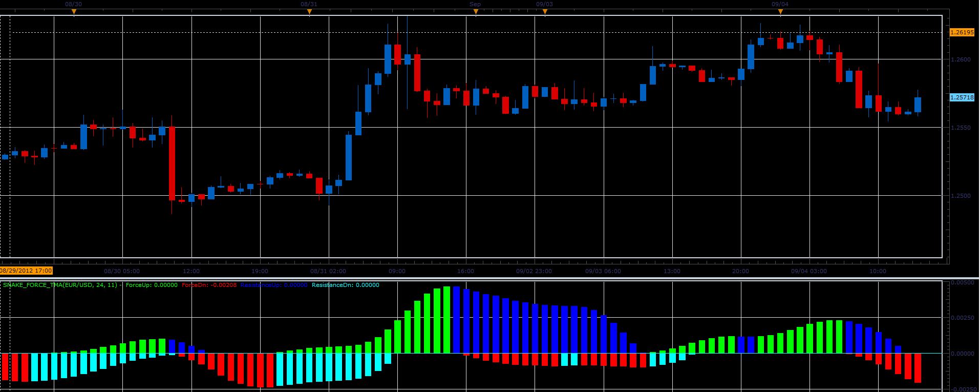
Task: Click the 16:00 time axis label
Action: (x=465, y=271)
